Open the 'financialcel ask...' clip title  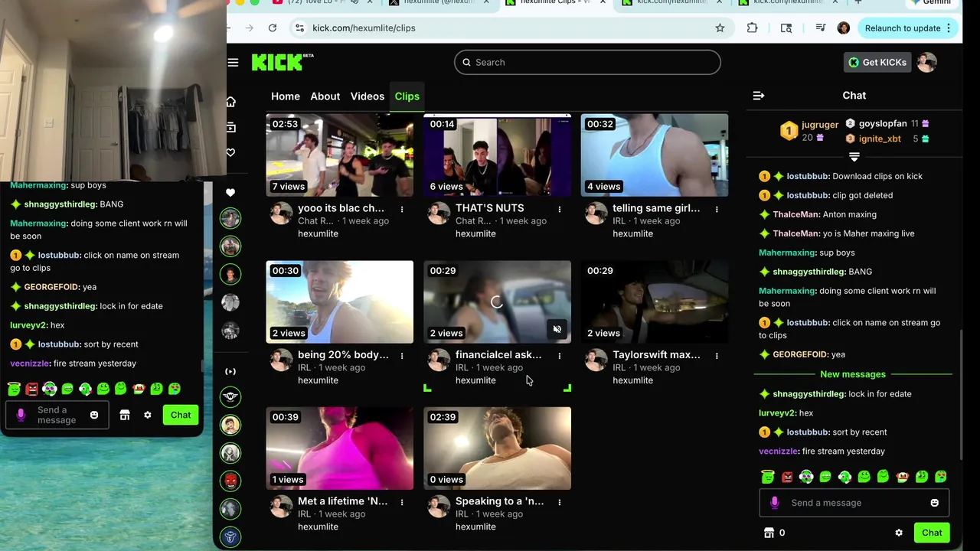(498, 355)
